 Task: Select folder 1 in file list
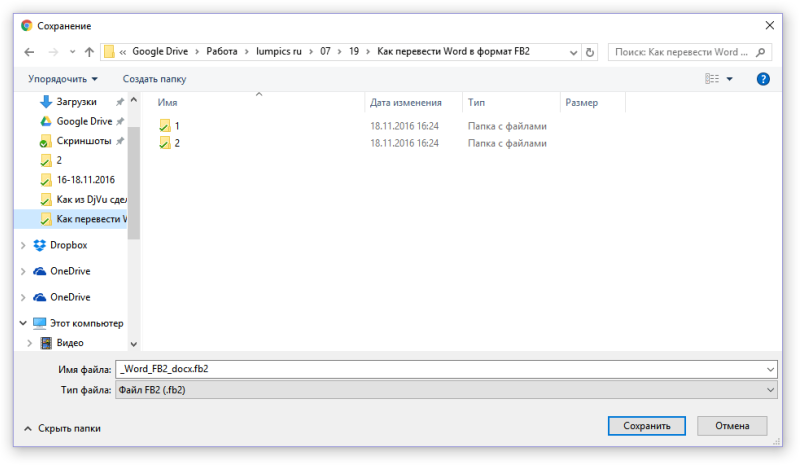pyautogui.click(x=177, y=126)
